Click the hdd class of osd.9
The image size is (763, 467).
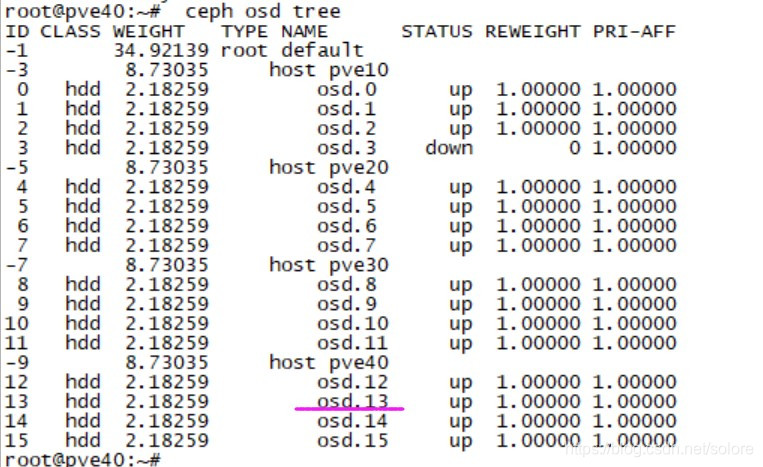tap(83, 304)
